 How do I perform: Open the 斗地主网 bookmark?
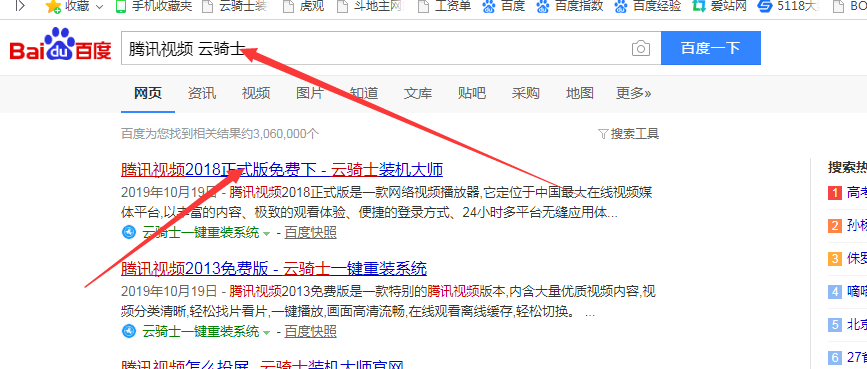coord(370,7)
